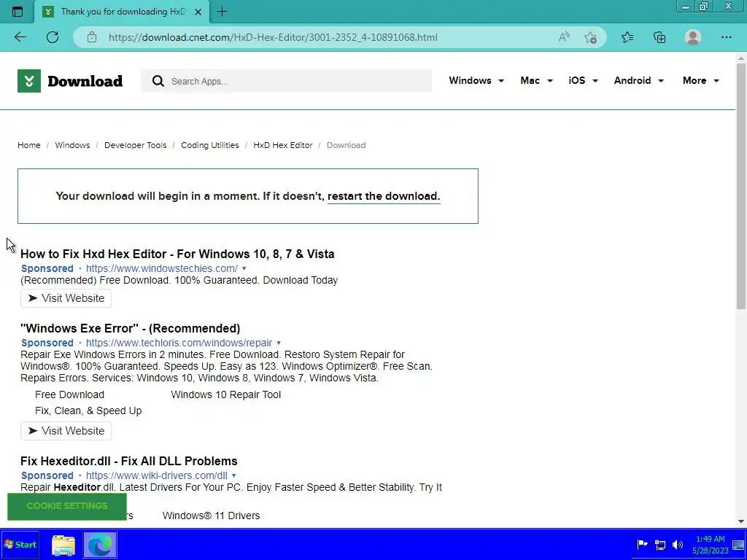Open Settings and more ellipsis menu
The width and height of the screenshot is (747, 560).
(726, 37)
